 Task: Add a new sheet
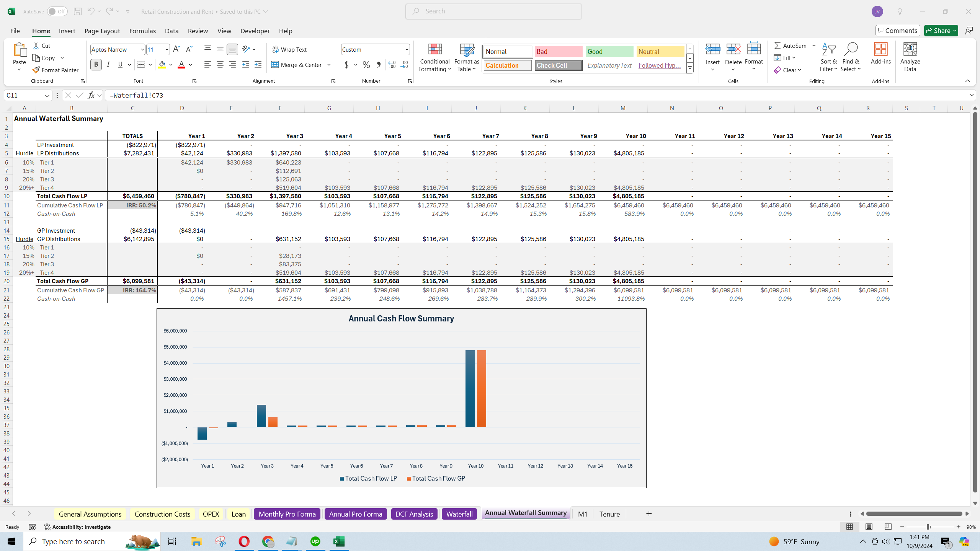pyautogui.click(x=649, y=514)
